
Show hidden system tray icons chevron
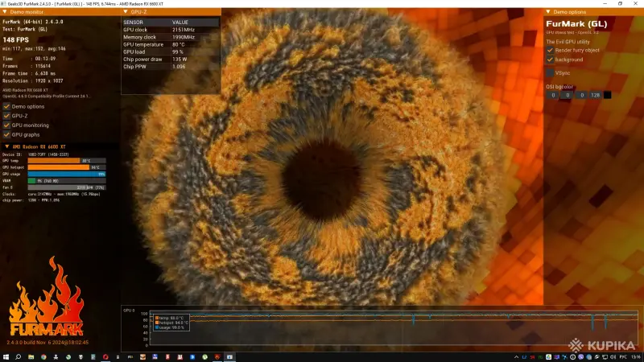click(516, 357)
